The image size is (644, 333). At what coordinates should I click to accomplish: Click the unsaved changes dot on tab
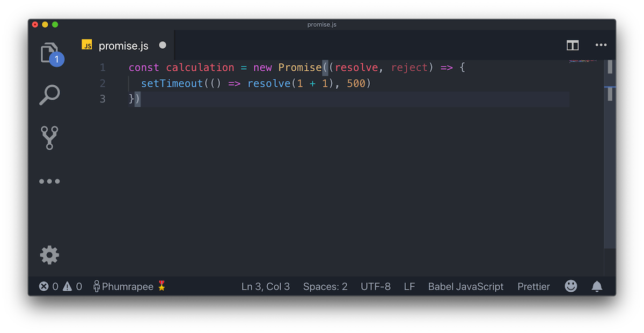pyautogui.click(x=163, y=45)
